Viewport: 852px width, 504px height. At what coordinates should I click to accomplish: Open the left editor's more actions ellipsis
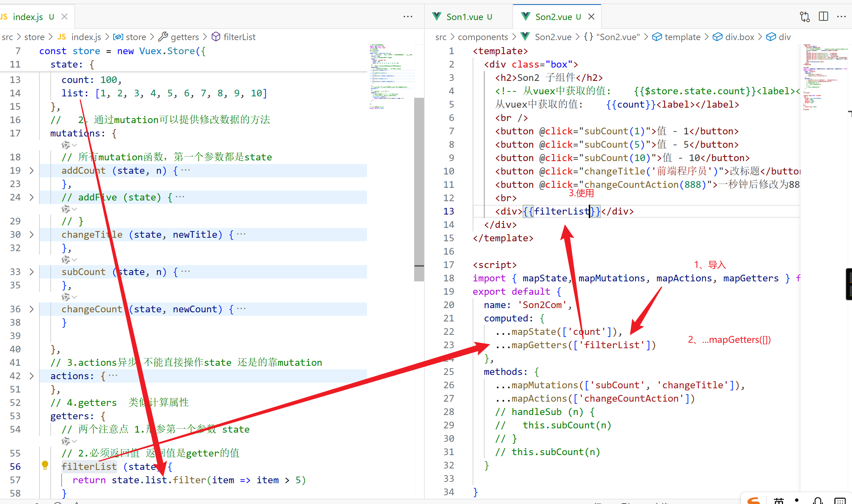[408, 17]
